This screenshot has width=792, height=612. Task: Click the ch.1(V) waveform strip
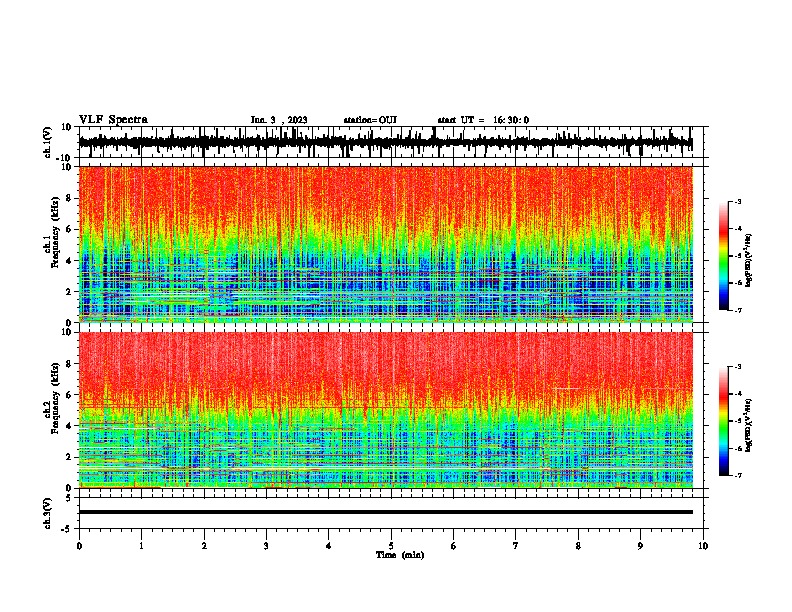tap(385, 142)
